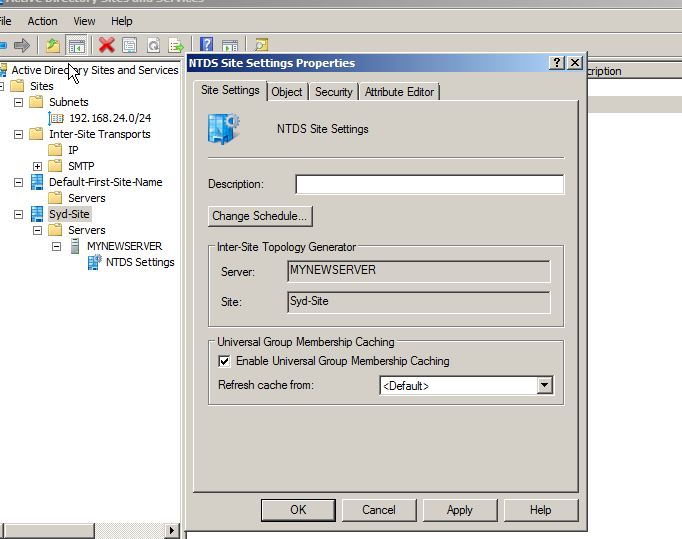Screen dimensions: 682x539
Task: Open the Refresh cache from dropdown
Action: coord(545,385)
